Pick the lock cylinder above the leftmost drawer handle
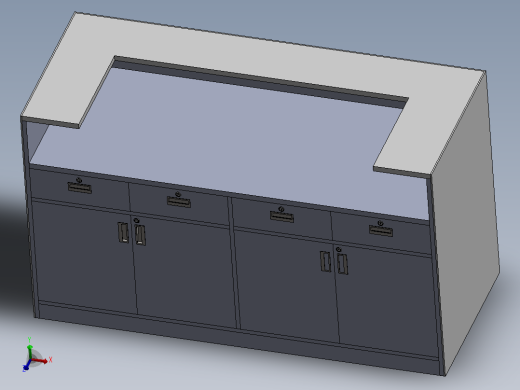 coord(79,180)
